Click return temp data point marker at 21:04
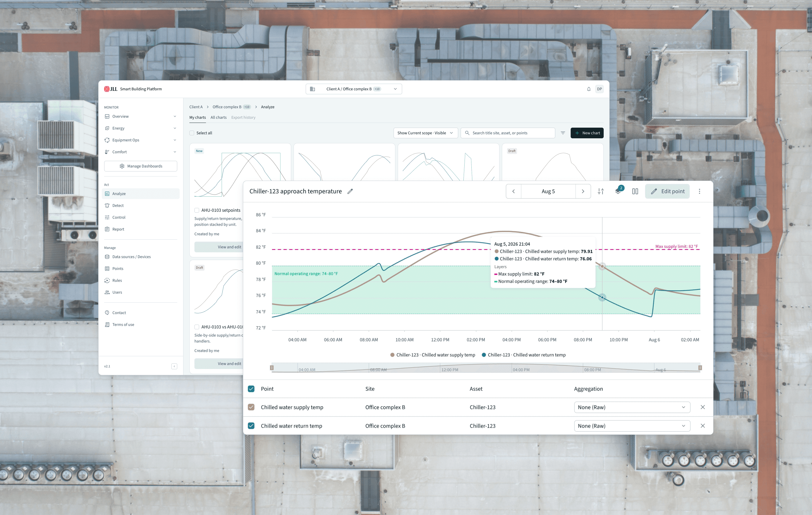This screenshot has height=515, width=812. pyautogui.click(x=602, y=297)
